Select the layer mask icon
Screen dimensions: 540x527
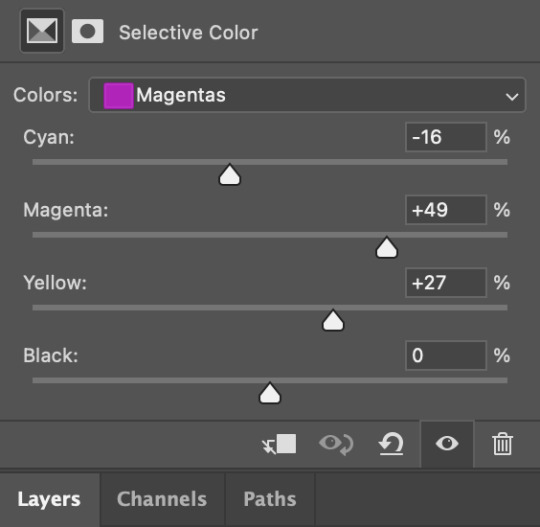87,31
